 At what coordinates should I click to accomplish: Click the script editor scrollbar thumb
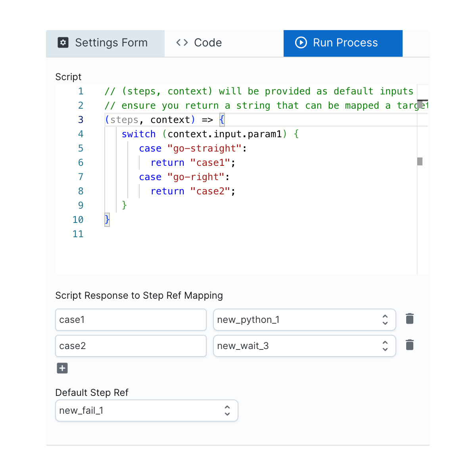pos(420,104)
